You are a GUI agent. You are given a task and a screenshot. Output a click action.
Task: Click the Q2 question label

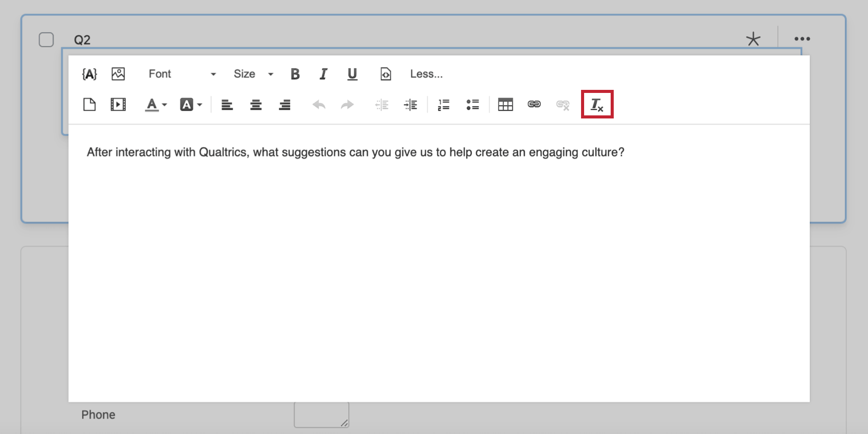pos(82,40)
